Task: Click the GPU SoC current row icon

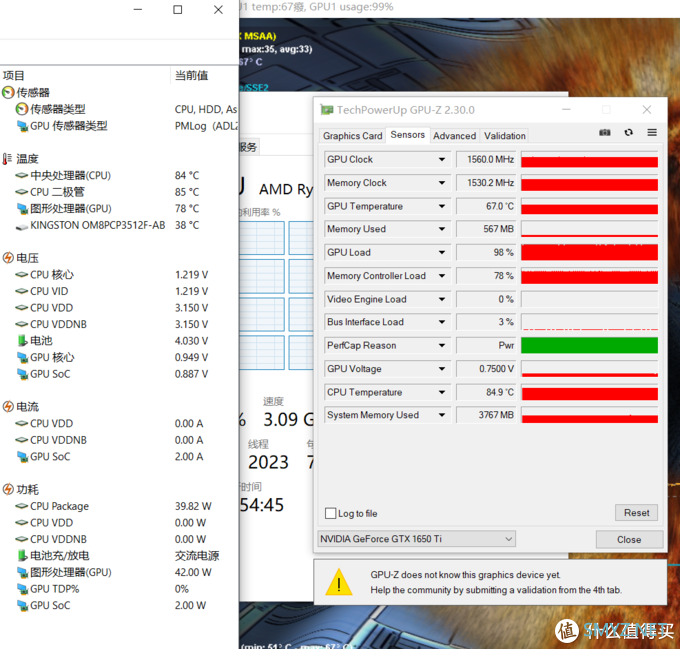Action: tap(23, 457)
